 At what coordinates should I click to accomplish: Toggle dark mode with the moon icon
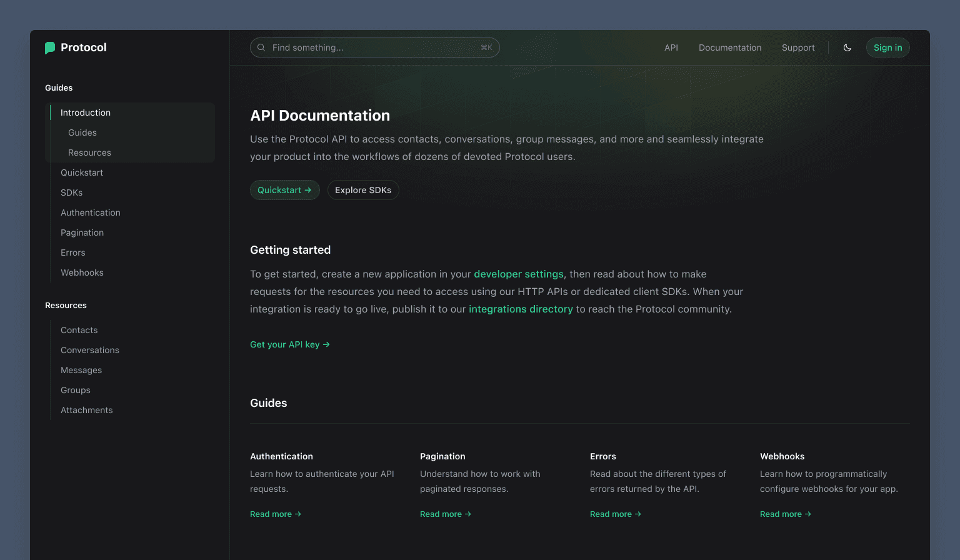847,47
